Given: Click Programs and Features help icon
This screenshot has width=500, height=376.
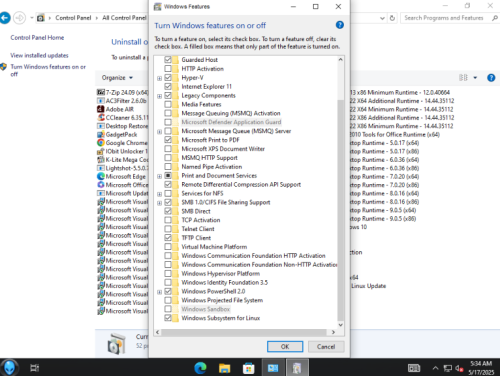Looking at the screenshot, I should coord(491,78).
